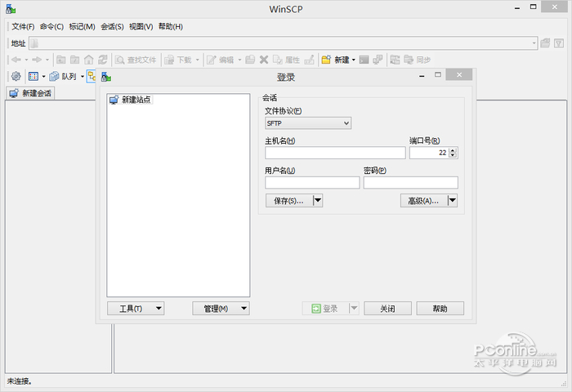Viewport: 572px width, 392px height.
Task: Click the 新建 new folder icon
Action: pyautogui.click(x=326, y=60)
